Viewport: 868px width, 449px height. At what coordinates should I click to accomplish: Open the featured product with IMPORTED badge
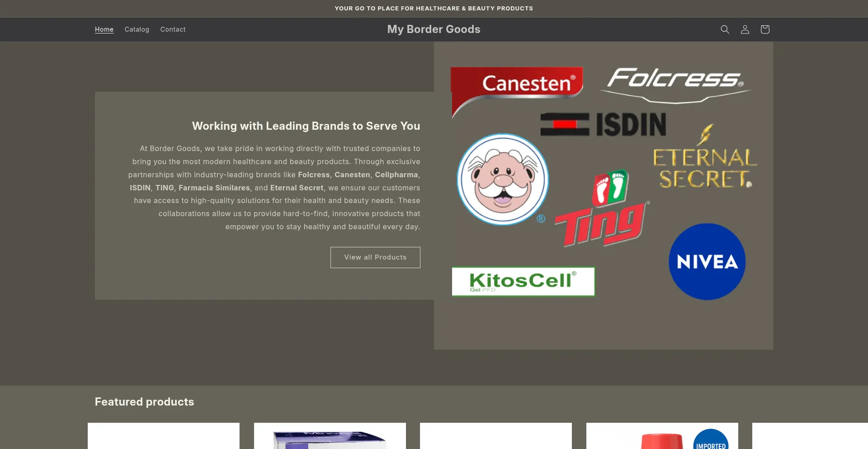662,436
